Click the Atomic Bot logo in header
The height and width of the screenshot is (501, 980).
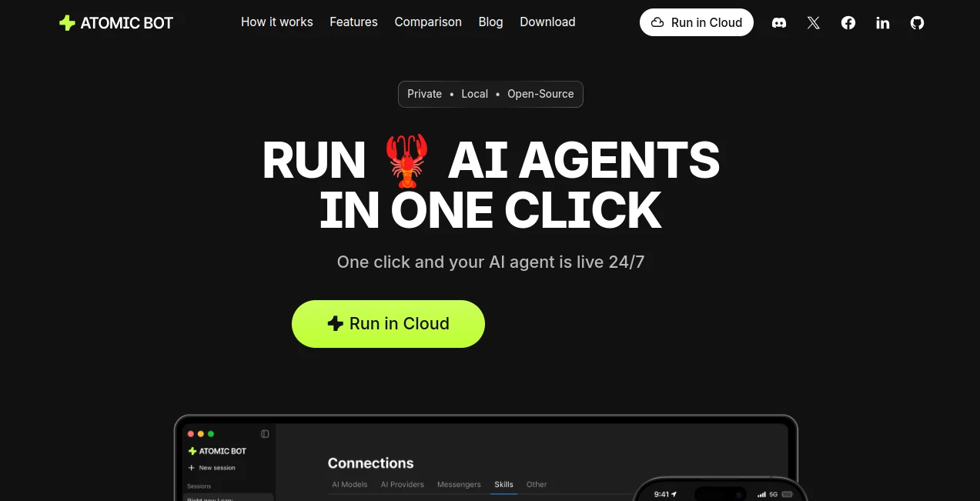point(116,22)
